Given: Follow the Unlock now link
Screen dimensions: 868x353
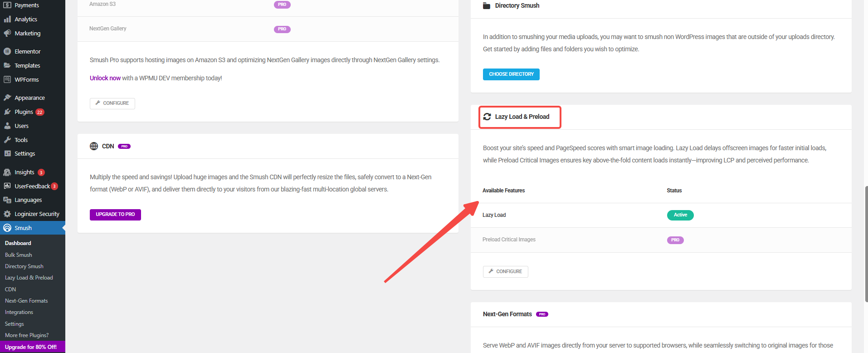Looking at the screenshot, I should pyautogui.click(x=105, y=78).
